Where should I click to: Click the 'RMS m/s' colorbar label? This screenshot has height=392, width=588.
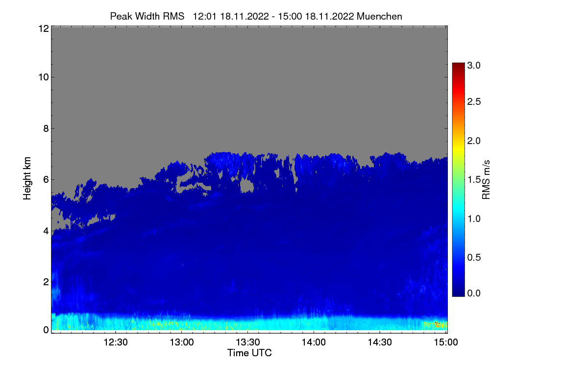486,179
